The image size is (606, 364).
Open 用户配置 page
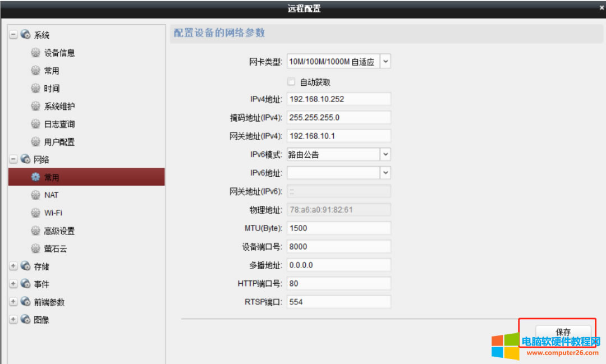click(59, 142)
